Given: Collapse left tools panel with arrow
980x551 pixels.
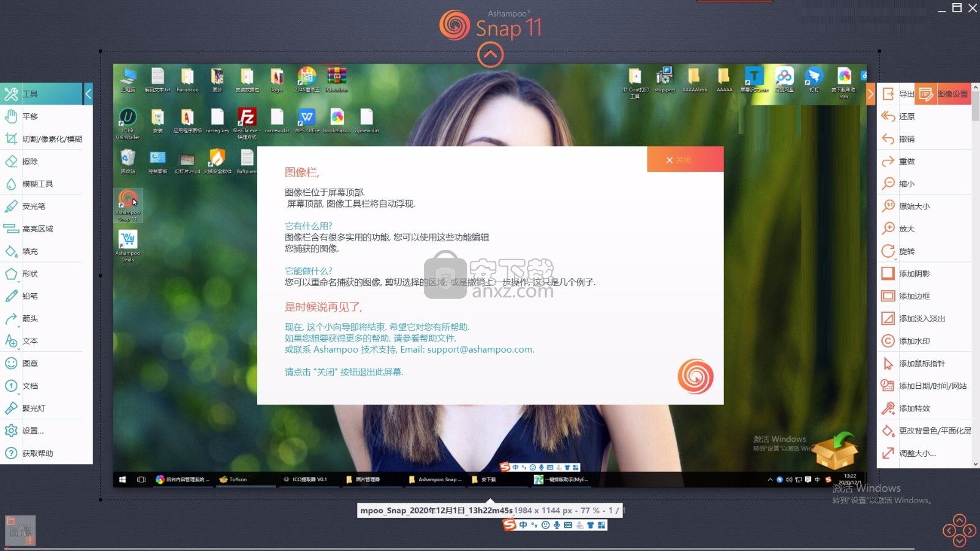Looking at the screenshot, I should 88,94.
